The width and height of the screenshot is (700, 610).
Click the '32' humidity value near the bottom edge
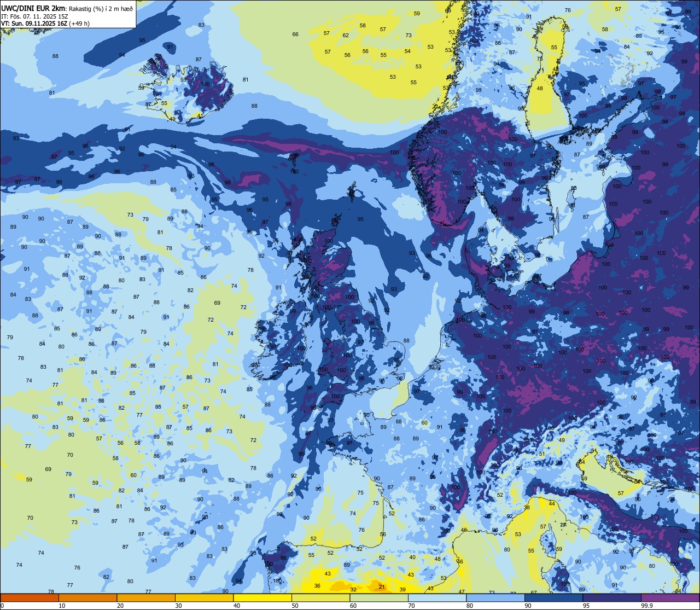click(353, 590)
